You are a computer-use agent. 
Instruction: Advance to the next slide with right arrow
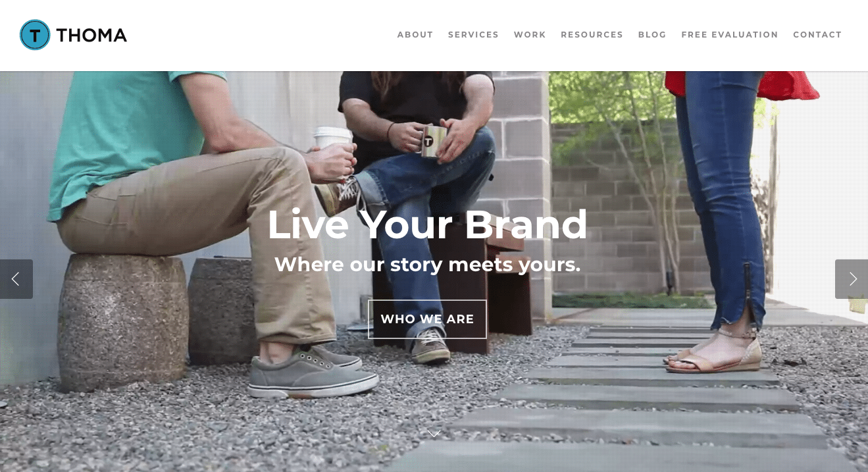[x=852, y=279]
